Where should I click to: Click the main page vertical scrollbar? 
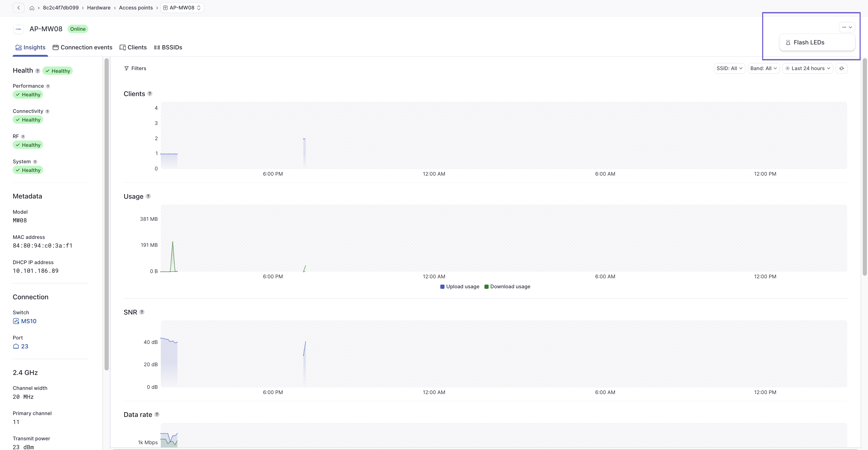865,167
